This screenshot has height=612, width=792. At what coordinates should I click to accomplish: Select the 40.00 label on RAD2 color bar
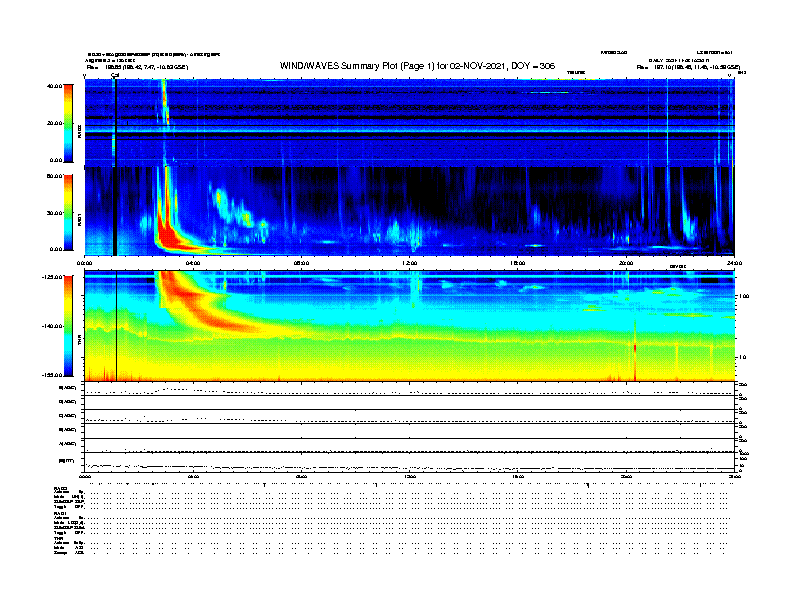click(x=55, y=86)
